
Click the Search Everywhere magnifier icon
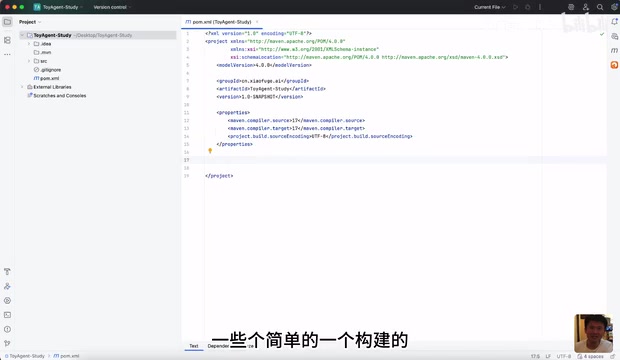[x=600, y=7]
